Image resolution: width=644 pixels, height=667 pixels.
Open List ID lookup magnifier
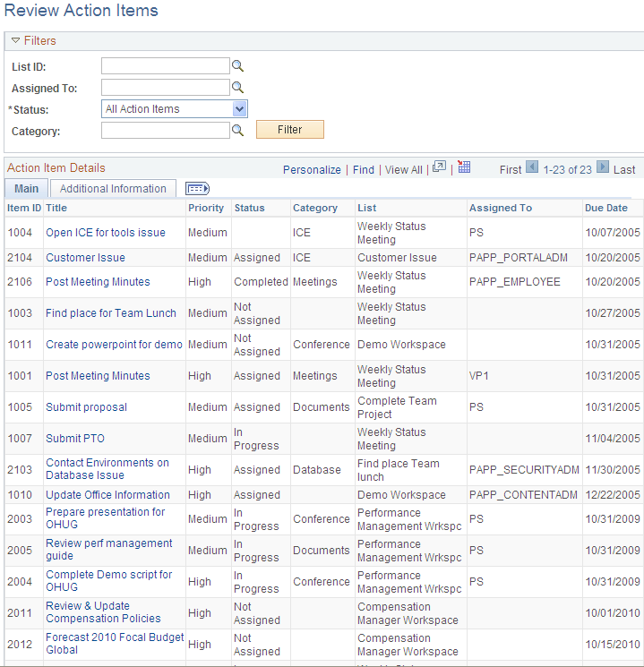coord(237,66)
